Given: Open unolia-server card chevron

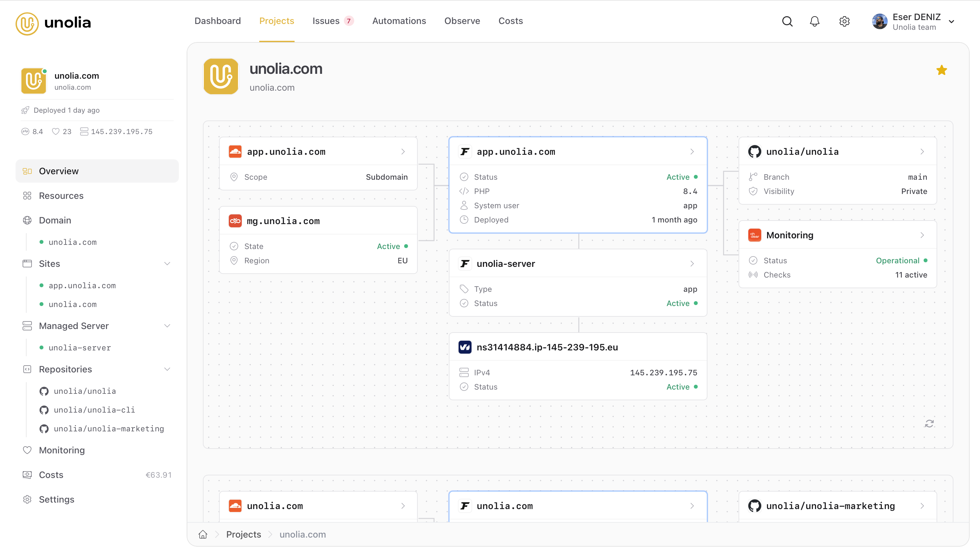Looking at the screenshot, I should click(692, 264).
